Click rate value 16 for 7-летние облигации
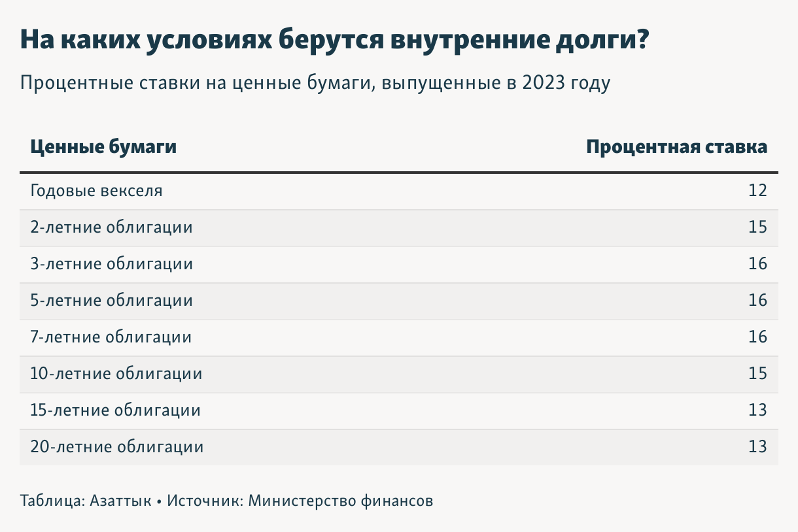 pos(757,338)
